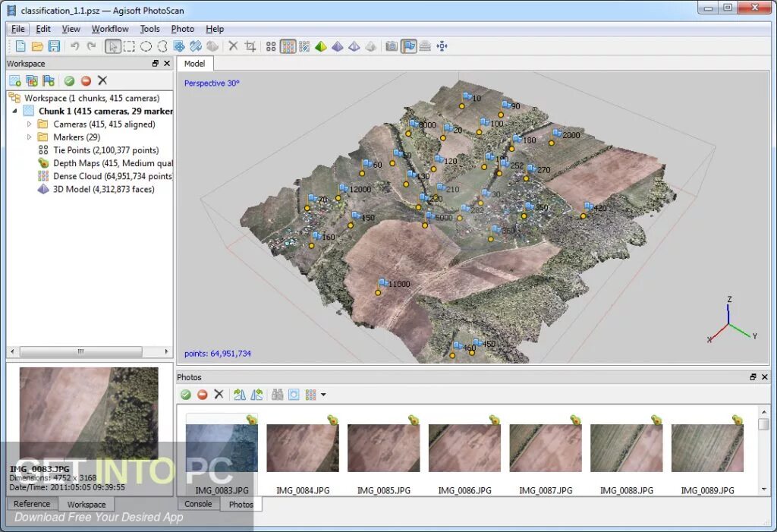
Task: Redo the last action
Action: pos(92,46)
